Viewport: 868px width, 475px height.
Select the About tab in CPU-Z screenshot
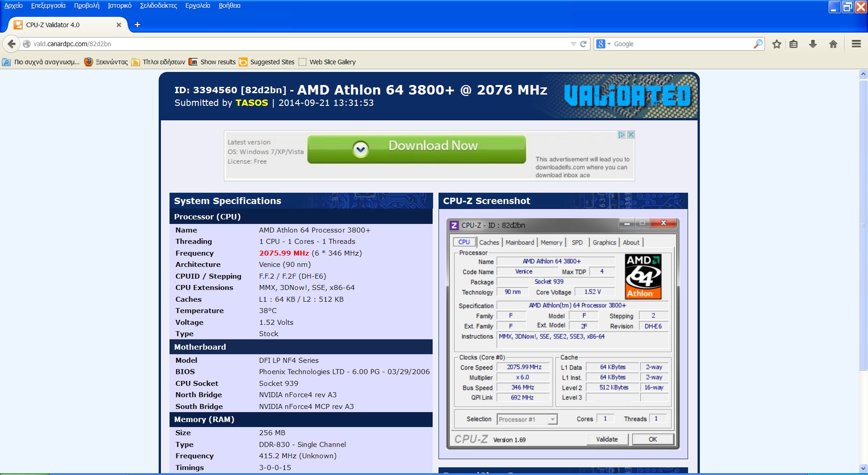point(631,242)
